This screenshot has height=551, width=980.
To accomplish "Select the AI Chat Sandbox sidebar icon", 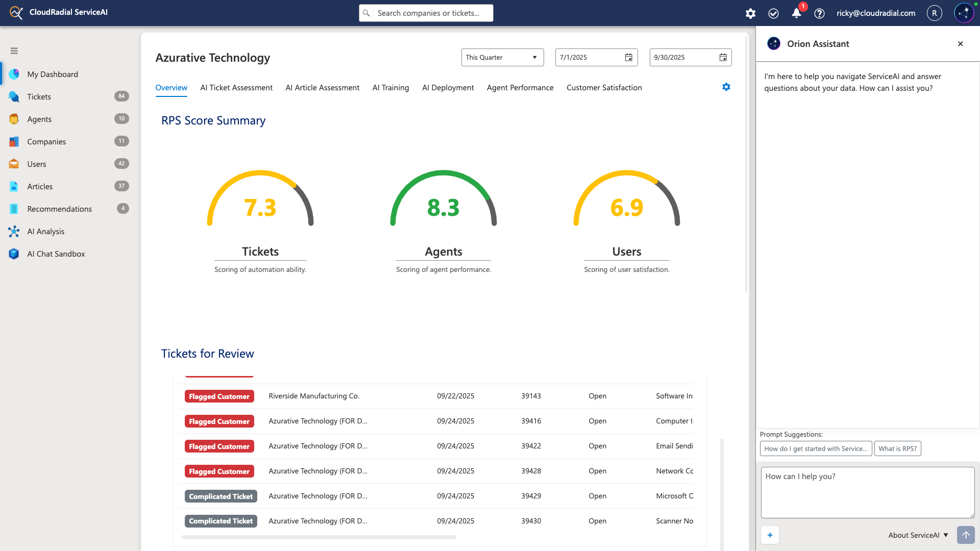I will pyautogui.click(x=14, y=254).
